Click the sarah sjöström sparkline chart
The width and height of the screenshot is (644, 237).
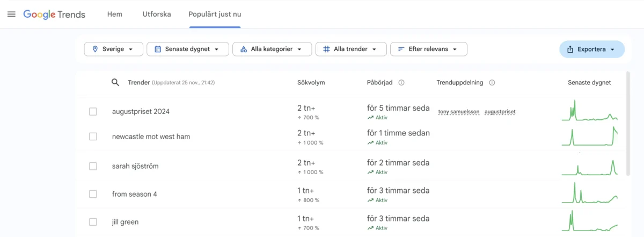(x=590, y=167)
